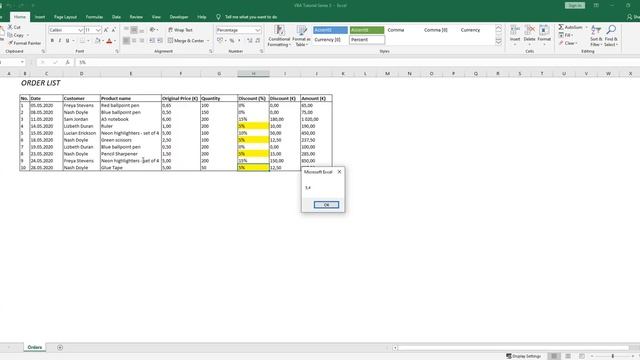Toggle Align Right in the Alignment group

[x=142, y=40]
